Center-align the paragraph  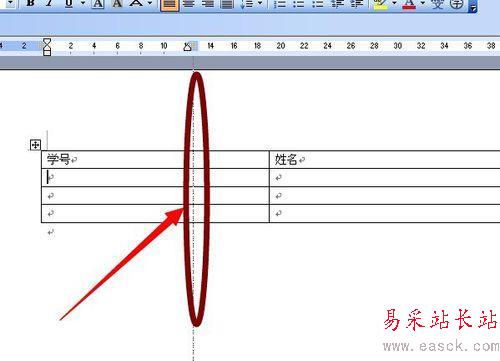(189, 3)
